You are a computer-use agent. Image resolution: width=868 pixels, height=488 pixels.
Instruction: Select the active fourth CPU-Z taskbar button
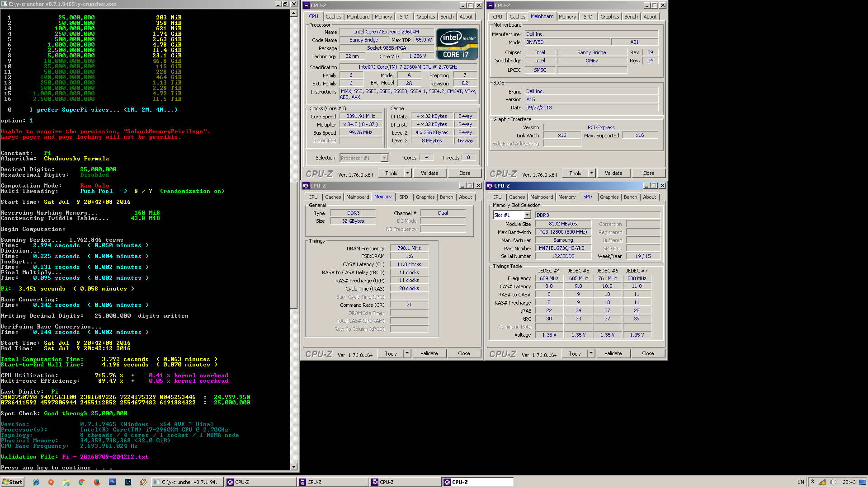[x=477, y=482]
